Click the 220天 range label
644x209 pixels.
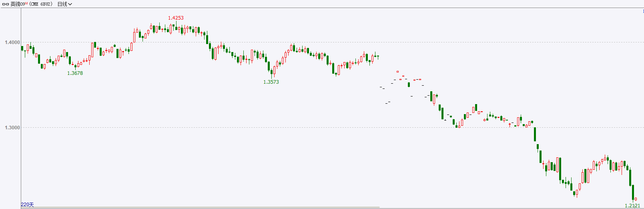tap(27, 205)
